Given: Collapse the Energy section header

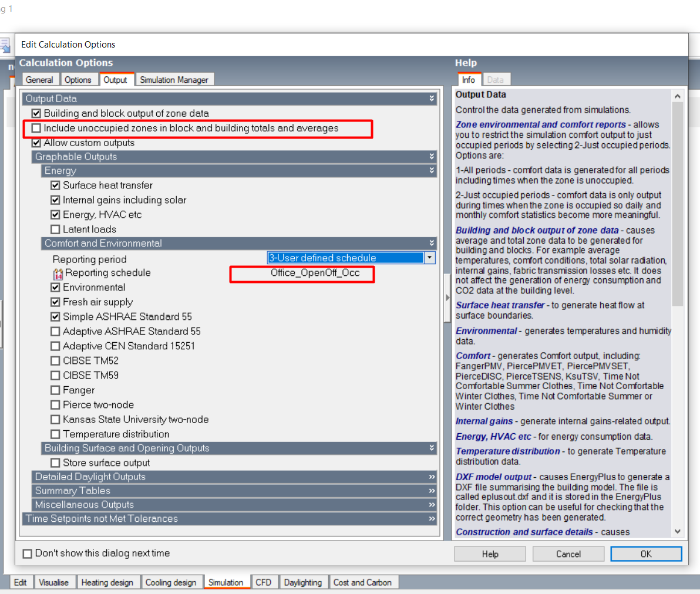Looking at the screenshot, I should [431, 170].
